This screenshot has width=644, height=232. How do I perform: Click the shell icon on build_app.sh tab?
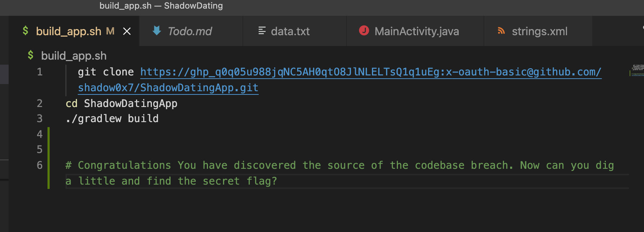pos(25,31)
